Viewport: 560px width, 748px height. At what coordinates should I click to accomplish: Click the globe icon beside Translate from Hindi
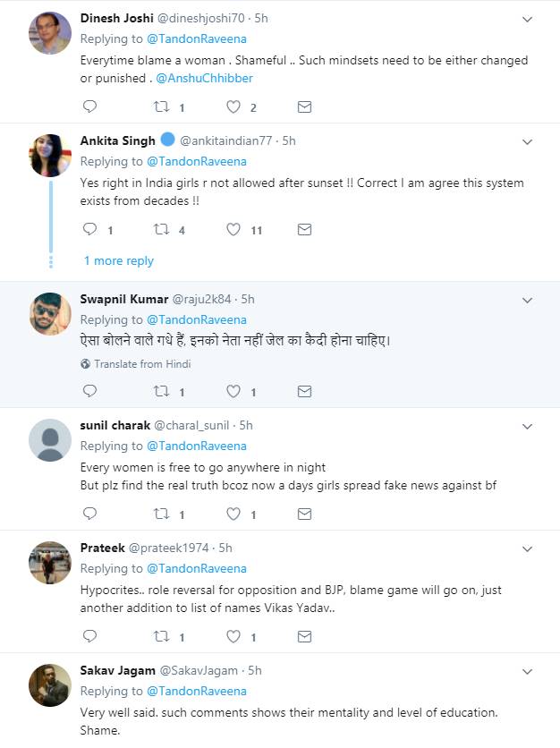tap(86, 364)
